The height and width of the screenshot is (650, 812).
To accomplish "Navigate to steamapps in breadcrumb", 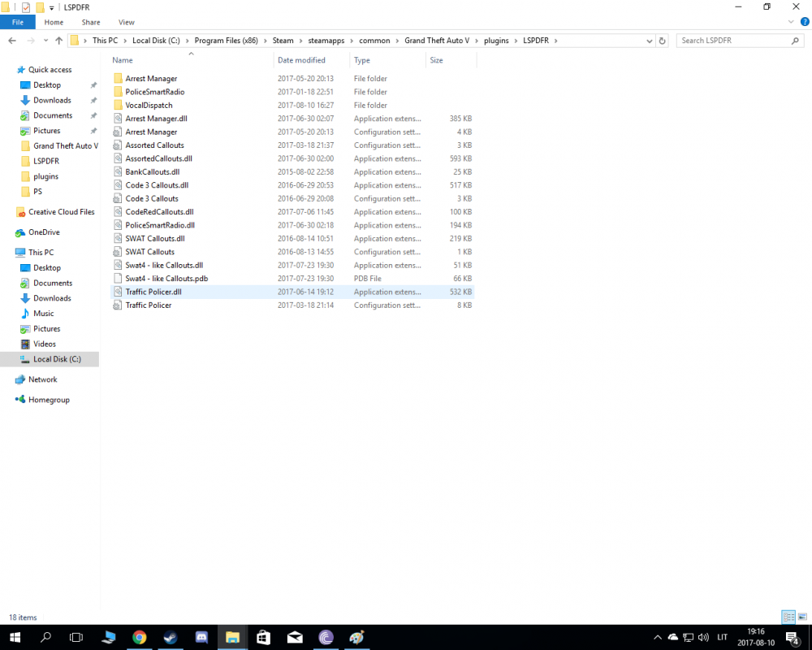I will [326, 41].
